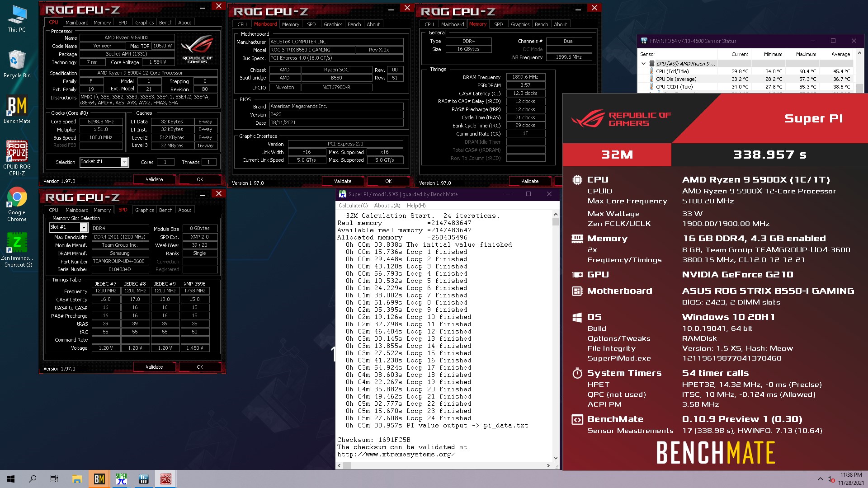Click Validate in Memory window

530,181
